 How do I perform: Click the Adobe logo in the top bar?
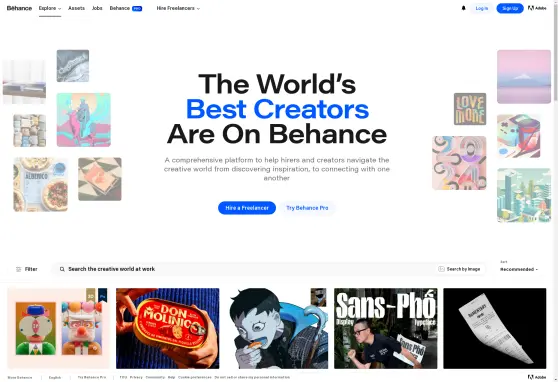(x=537, y=8)
